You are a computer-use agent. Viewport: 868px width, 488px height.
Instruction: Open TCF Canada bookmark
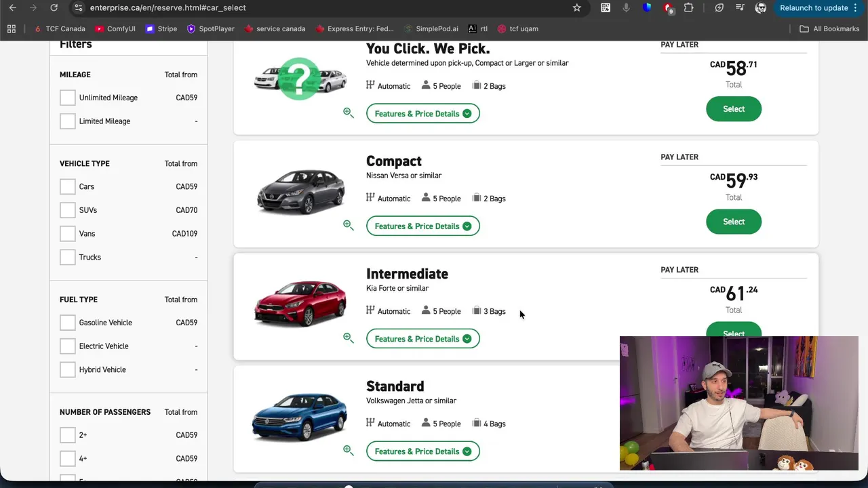[59, 28]
